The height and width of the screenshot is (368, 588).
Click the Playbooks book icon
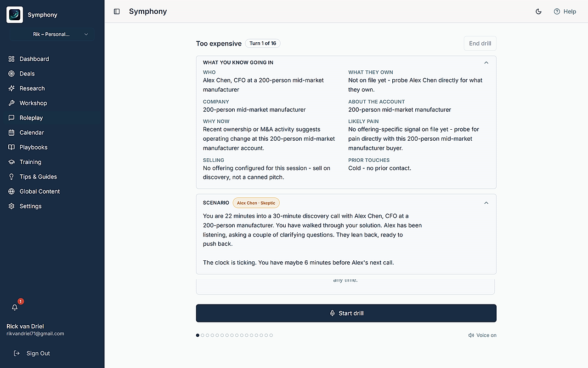point(11,147)
